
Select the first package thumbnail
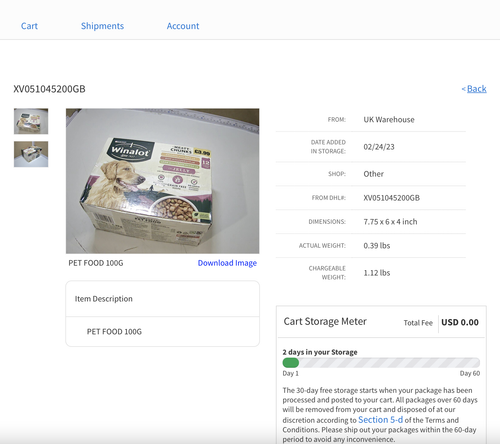[31, 121]
